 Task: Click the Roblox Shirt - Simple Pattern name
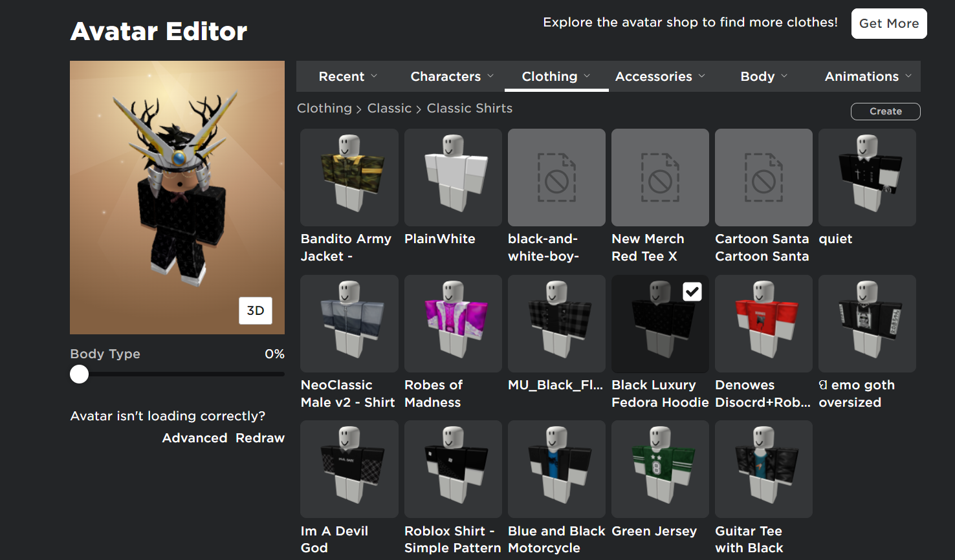[453, 539]
